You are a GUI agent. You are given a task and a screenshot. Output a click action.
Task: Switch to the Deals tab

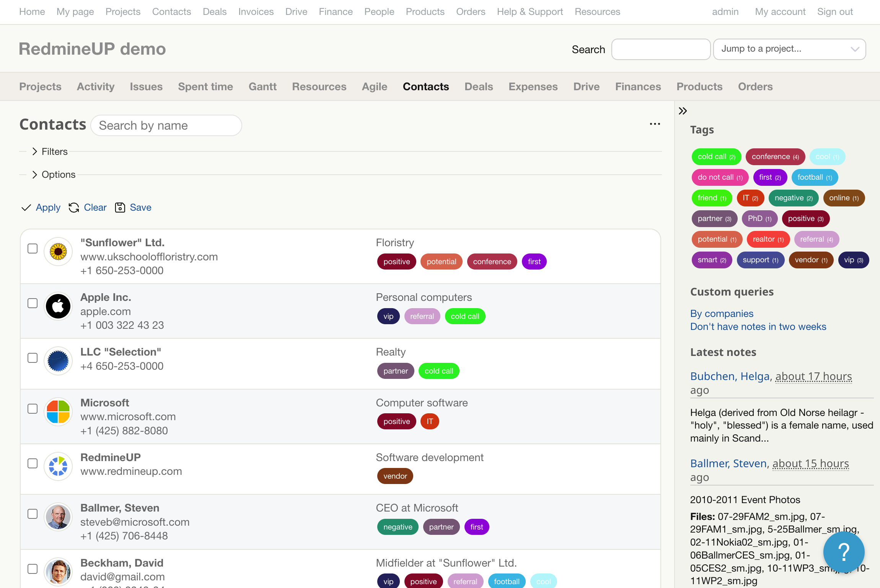(x=479, y=87)
